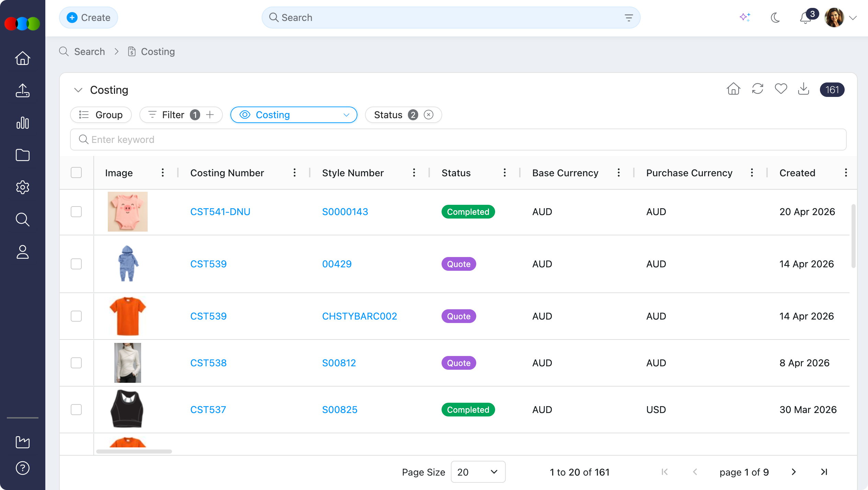Viewport: 868px width, 490px height.
Task: Open Base Currency column options menu
Action: [619, 172]
